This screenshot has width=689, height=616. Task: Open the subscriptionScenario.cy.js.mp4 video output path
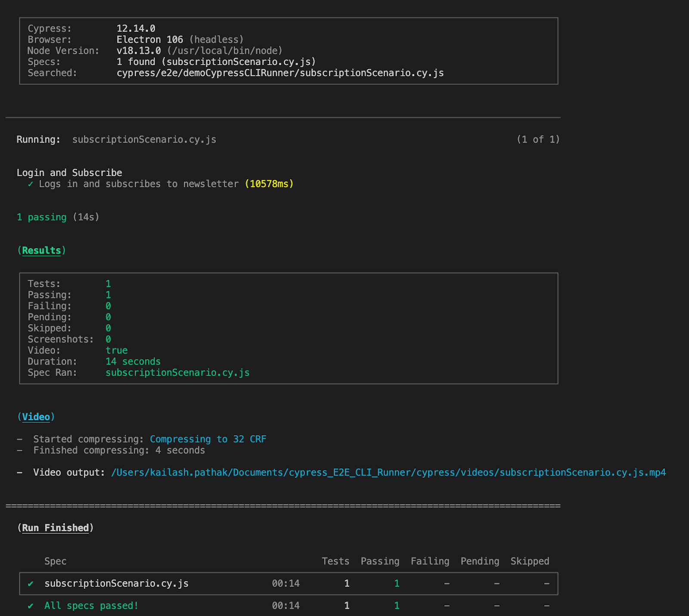point(388,472)
